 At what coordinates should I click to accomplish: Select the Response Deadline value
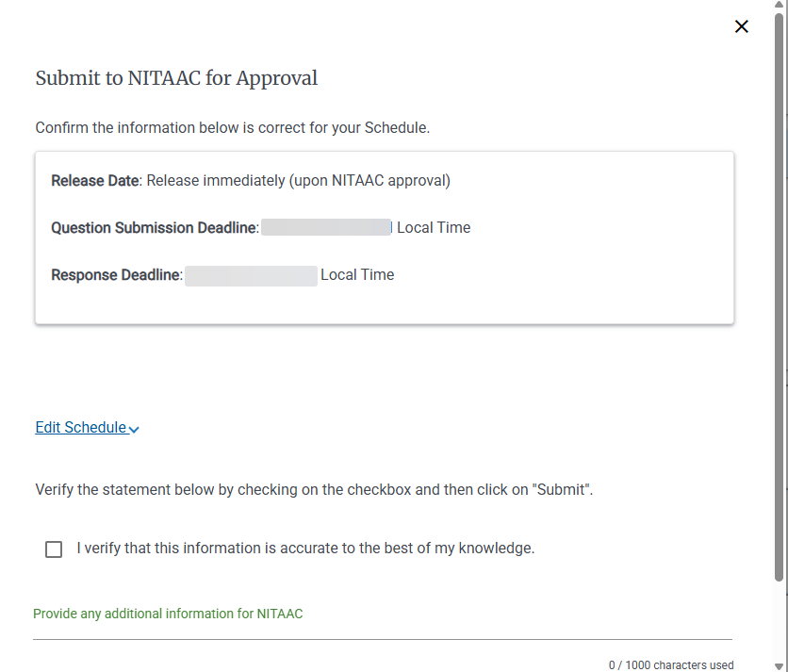tap(251, 275)
